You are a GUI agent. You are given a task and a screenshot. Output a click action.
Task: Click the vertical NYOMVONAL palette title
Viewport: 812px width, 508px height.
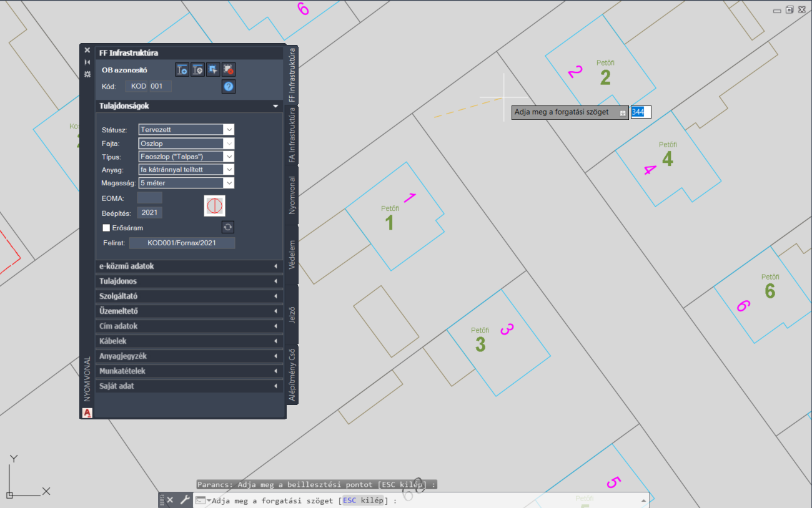pyautogui.click(x=87, y=379)
